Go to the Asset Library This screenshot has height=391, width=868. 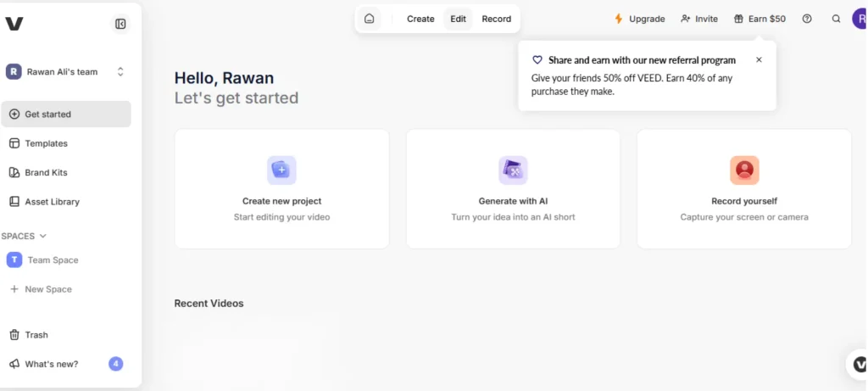click(x=52, y=202)
